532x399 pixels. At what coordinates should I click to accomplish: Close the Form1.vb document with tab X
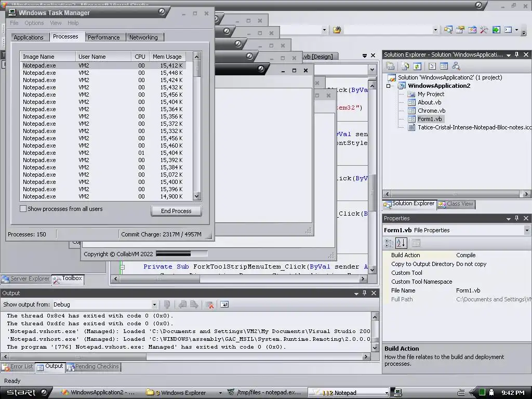coord(373,55)
